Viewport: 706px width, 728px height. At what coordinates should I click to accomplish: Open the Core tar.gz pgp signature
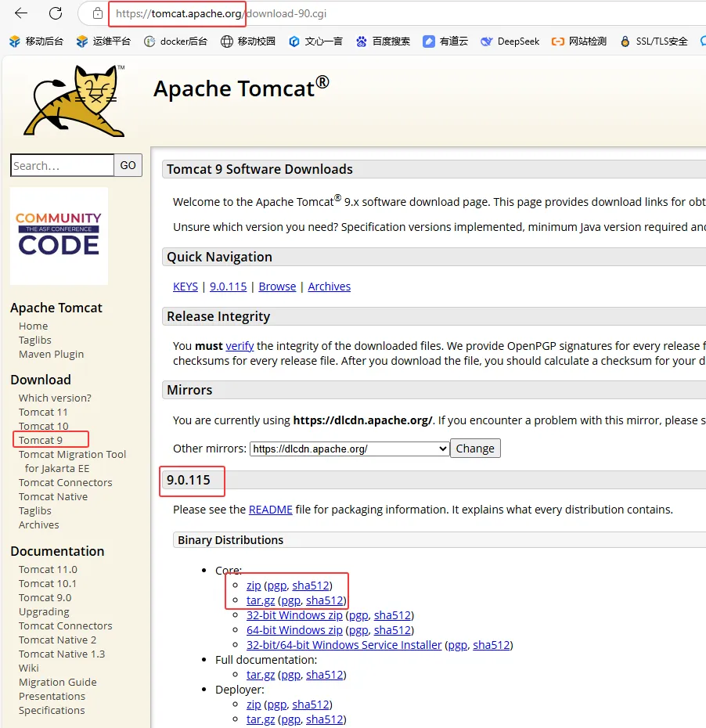point(290,600)
